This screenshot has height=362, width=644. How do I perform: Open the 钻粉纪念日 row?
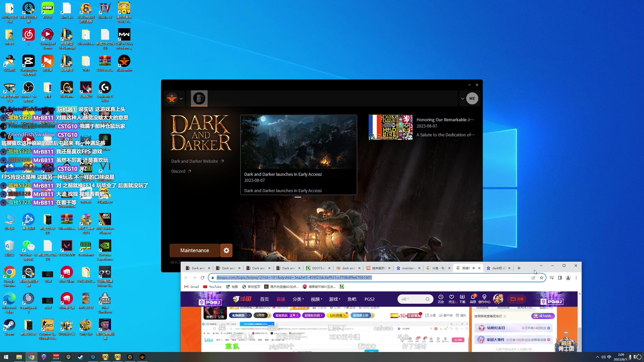(x=513, y=328)
